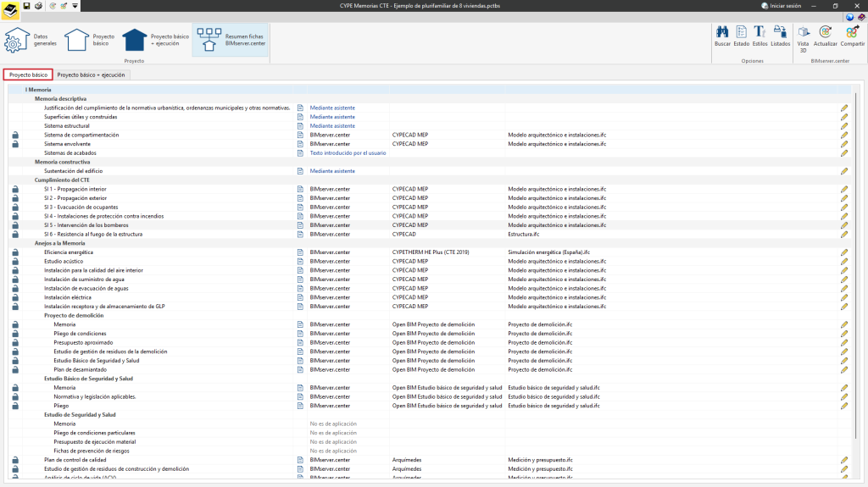Toggle lock for Pliego row under Seguridad y Salud
The width and height of the screenshot is (868, 487).
pyautogui.click(x=15, y=406)
